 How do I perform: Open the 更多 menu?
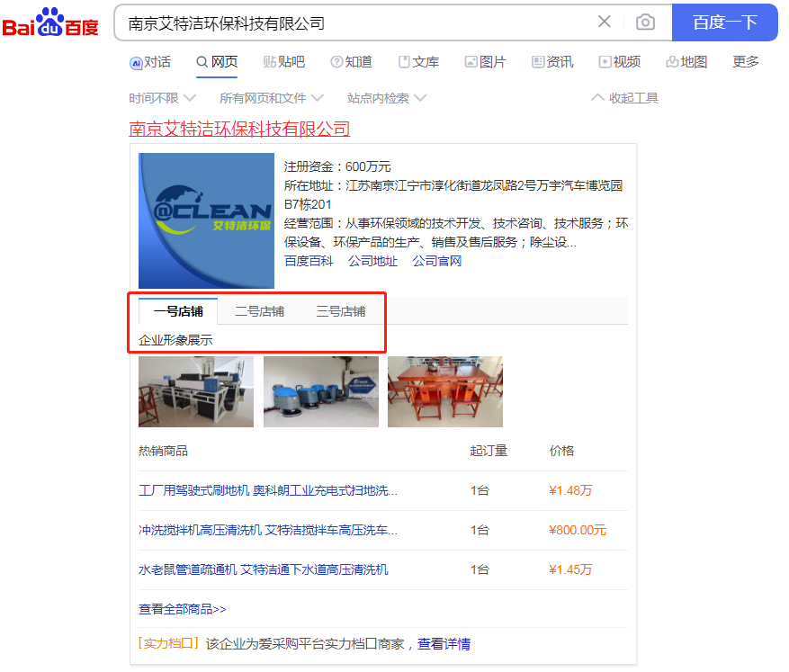746,62
